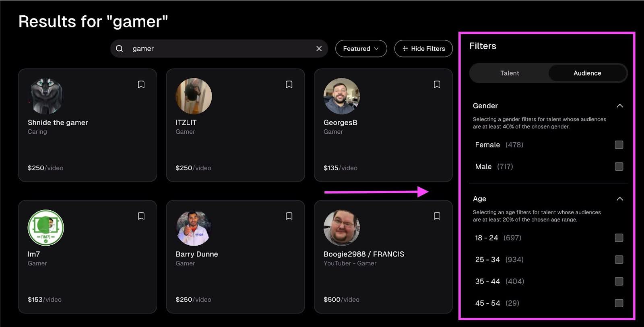
Task: Click the Hide Filters button
Action: (423, 49)
